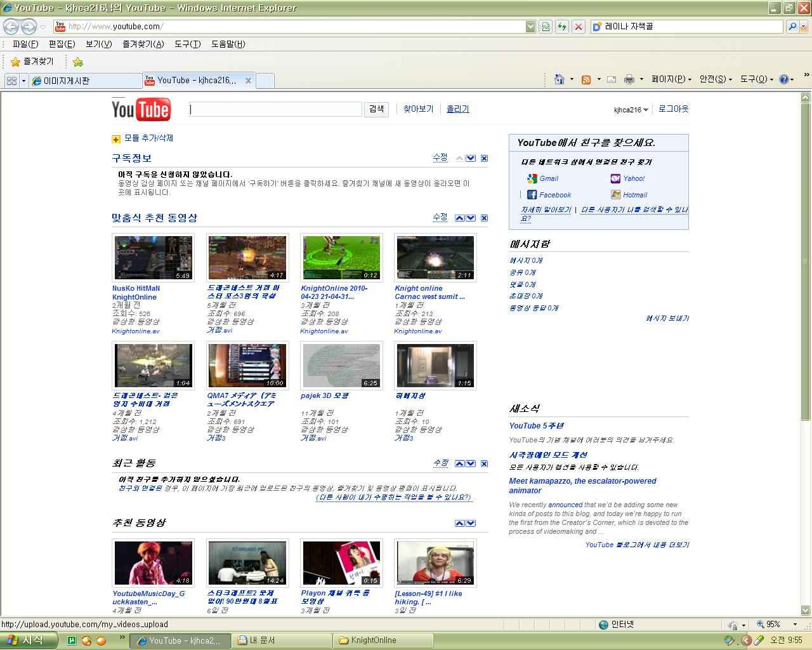Viewport: 812px width, 650px height.
Task: Close the YouTube tab
Action: click(x=248, y=81)
